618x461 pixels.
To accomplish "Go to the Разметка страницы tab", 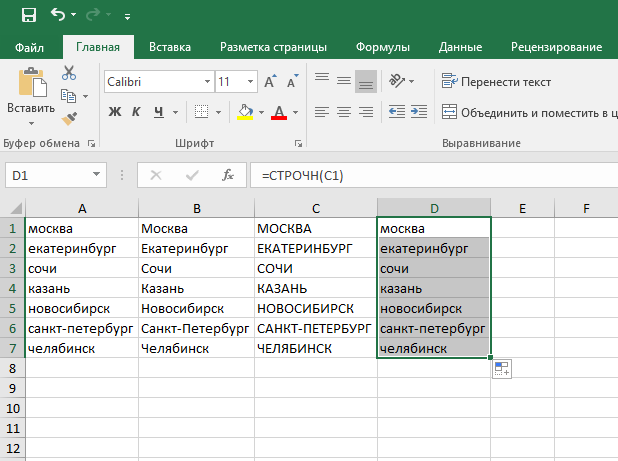I will 273,47.
